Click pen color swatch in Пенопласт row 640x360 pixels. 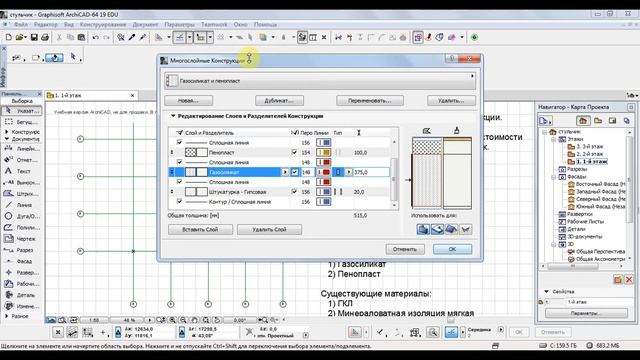(x=324, y=152)
